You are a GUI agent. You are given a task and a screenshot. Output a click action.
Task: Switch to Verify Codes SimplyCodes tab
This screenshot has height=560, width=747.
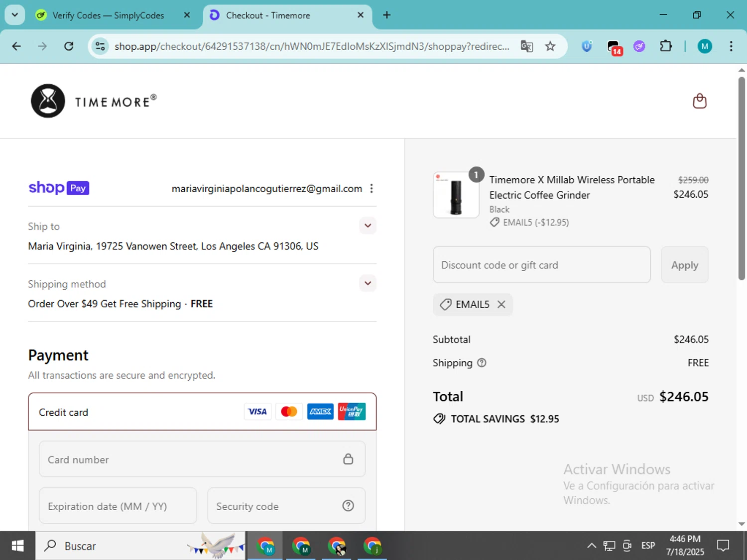(x=108, y=15)
